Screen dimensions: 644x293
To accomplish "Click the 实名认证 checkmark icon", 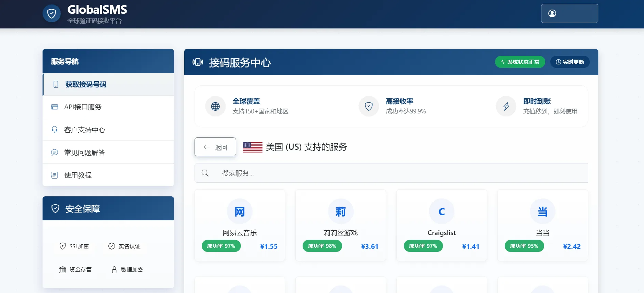I will coord(112,246).
